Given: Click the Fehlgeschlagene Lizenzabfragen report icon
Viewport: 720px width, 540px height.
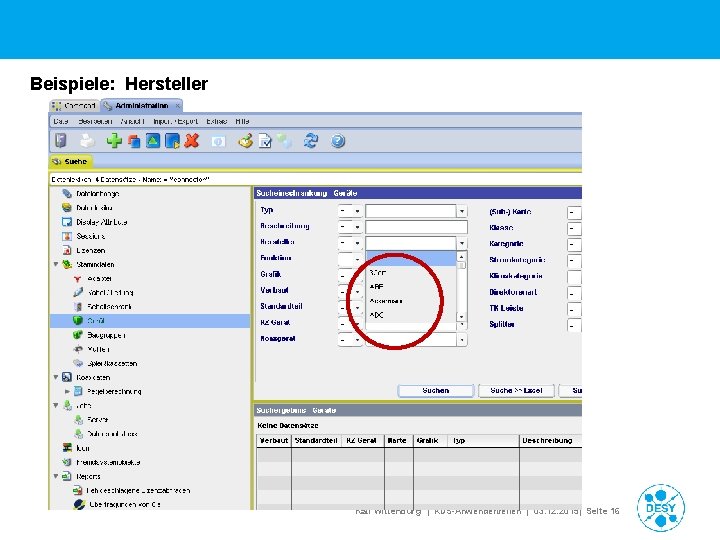Looking at the screenshot, I should pyautogui.click(x=78, y=490).
